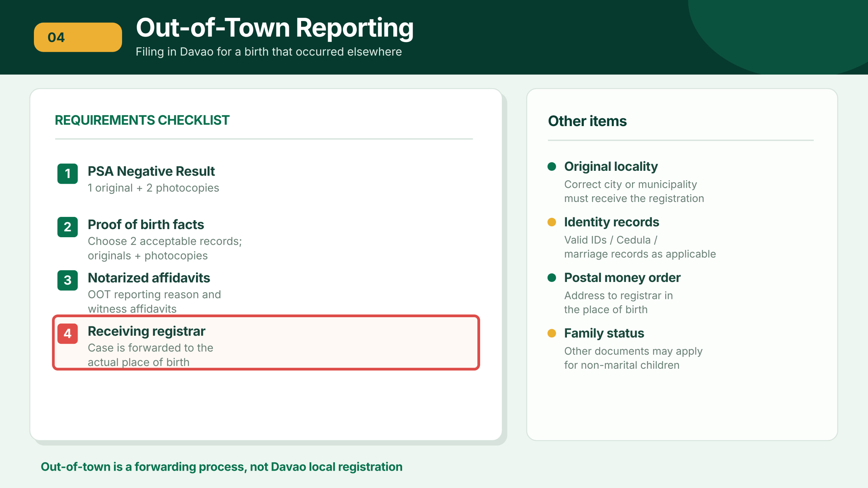
Task: Click green bullet beside Postal money order
Action: [552, 278]
